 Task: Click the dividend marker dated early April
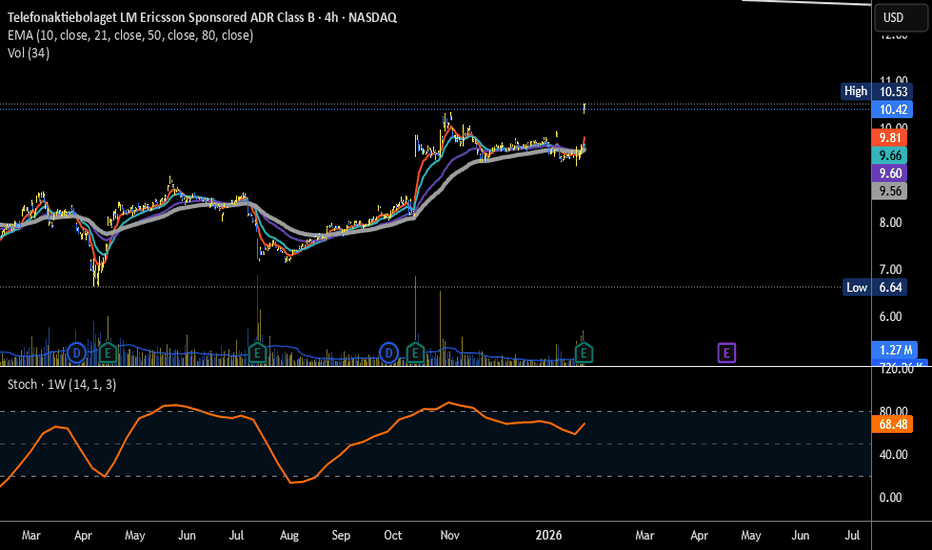(76, 353)
